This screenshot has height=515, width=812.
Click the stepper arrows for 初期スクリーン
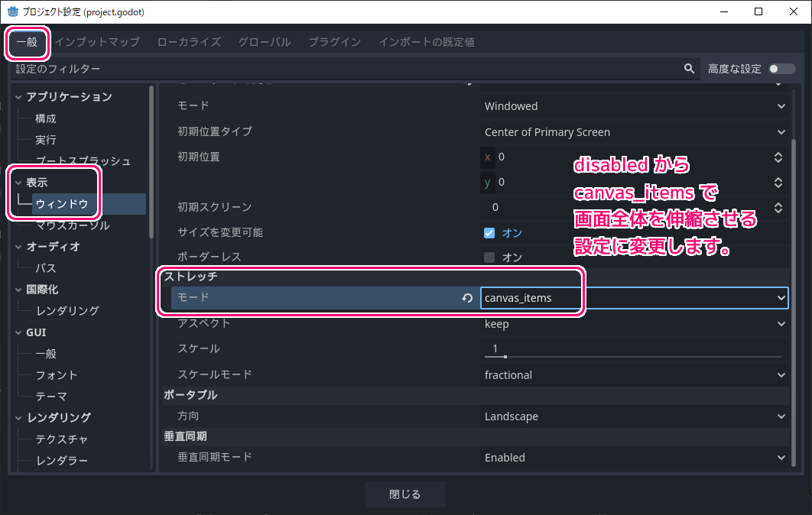[x=778, y=208]
